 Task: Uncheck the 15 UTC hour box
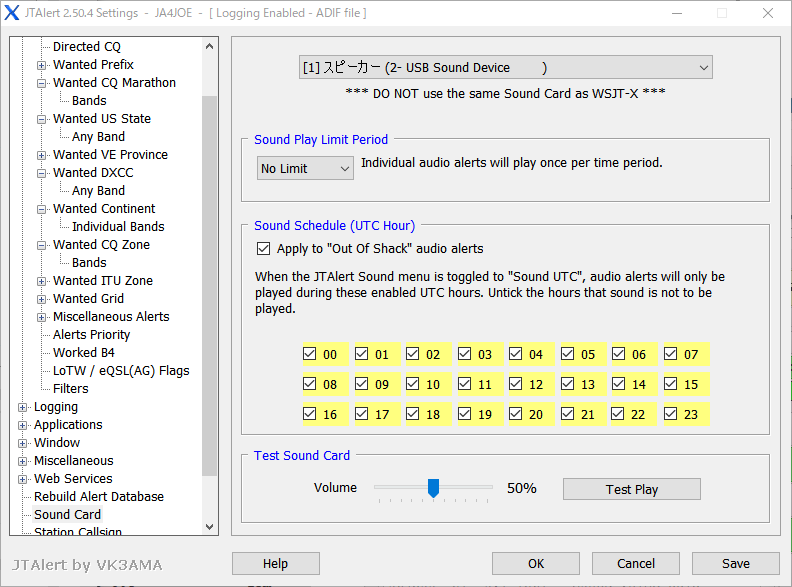(671, 384)
